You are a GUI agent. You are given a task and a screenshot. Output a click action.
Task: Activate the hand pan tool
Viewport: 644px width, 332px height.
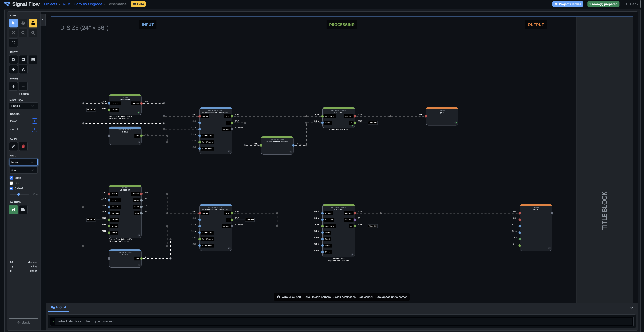[23, 23]
